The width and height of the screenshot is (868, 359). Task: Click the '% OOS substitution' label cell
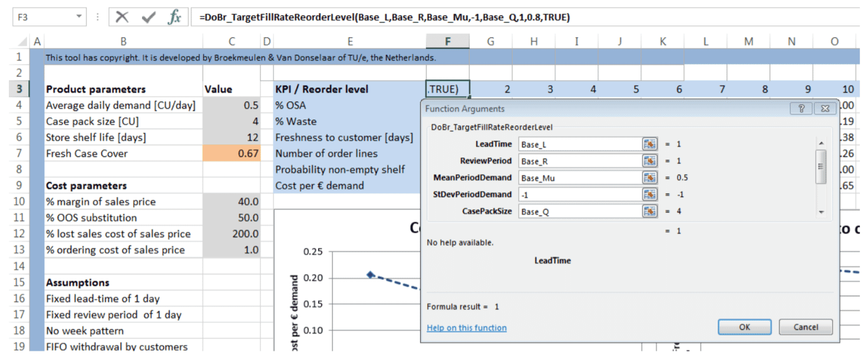pyautogui.click(x=123, y=218)
